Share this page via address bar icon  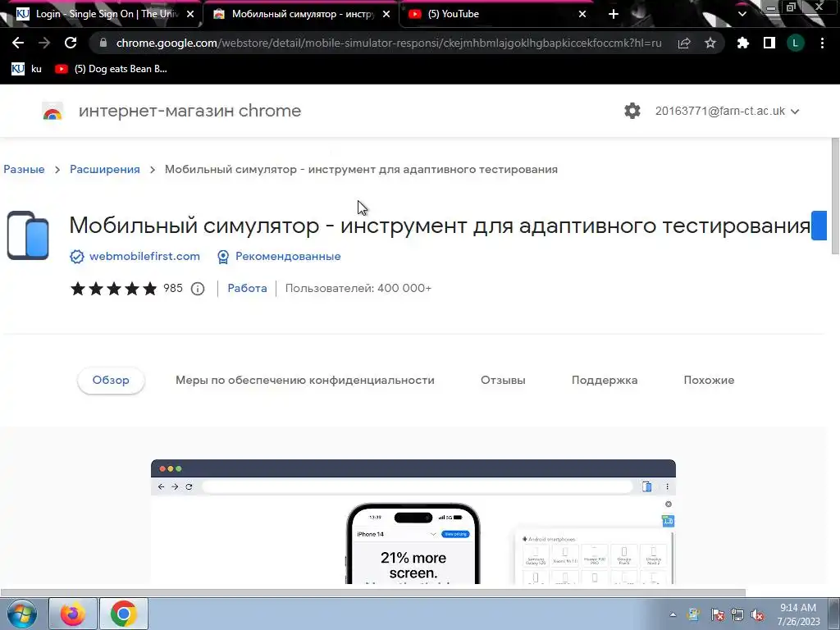(x=684, y=43)
